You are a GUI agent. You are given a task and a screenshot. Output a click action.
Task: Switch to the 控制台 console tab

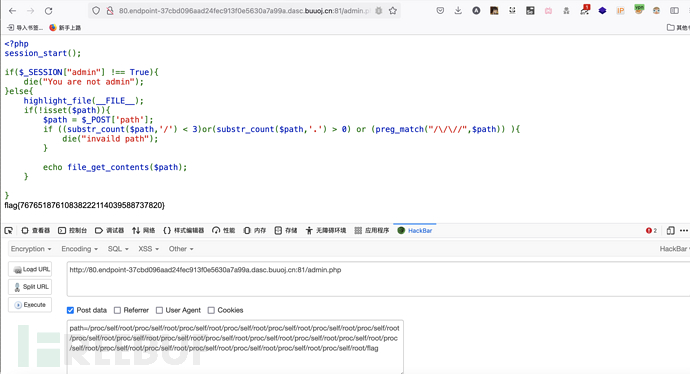(x=73, y=231)
